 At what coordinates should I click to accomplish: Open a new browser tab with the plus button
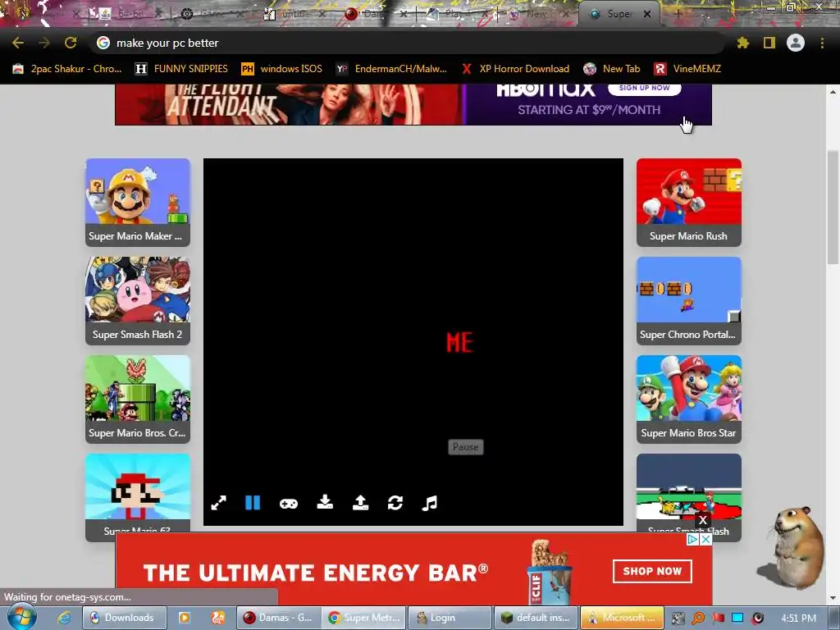tap(677, 15)
